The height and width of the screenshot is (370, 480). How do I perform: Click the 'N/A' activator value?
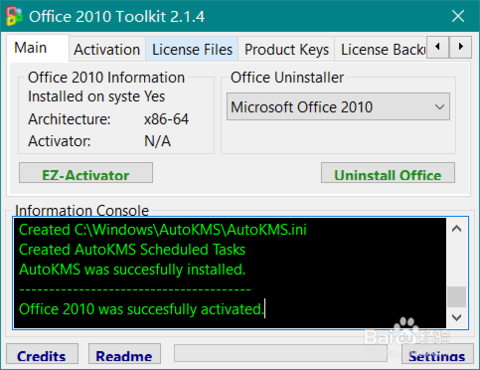[157, 141]
